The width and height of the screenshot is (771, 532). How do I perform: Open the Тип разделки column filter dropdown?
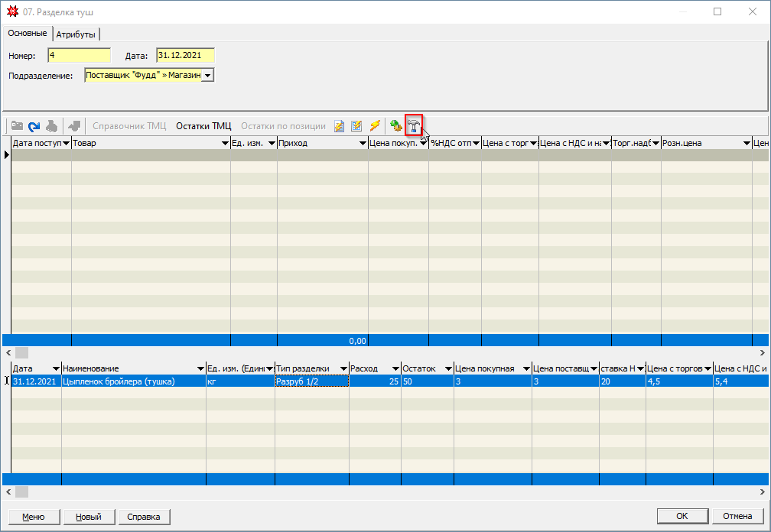pyautogui.click(x=343, y=369)
